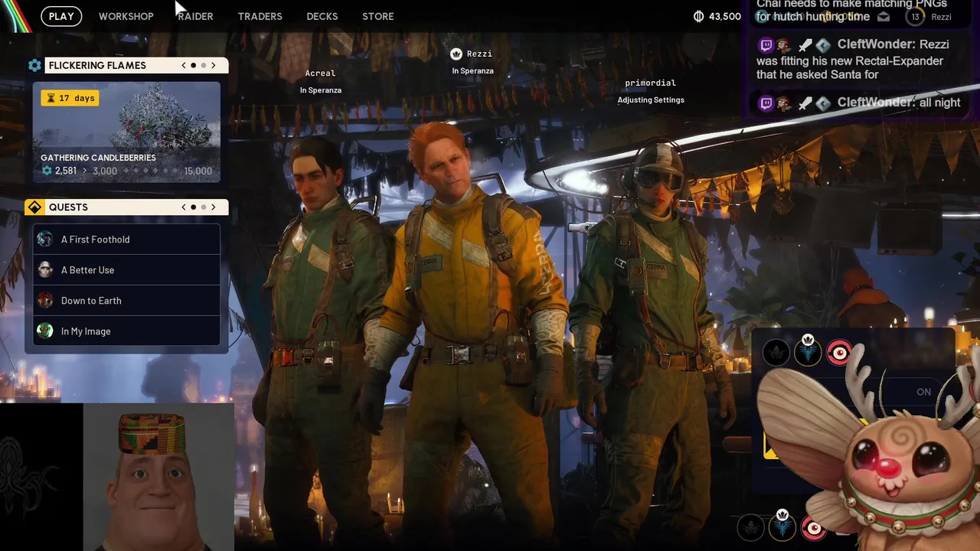Open the Workshop tab
980x551 pixels.
tap(126, 16)
